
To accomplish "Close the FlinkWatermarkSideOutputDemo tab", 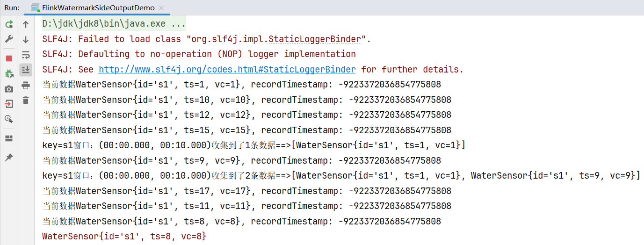I will 161,8.
